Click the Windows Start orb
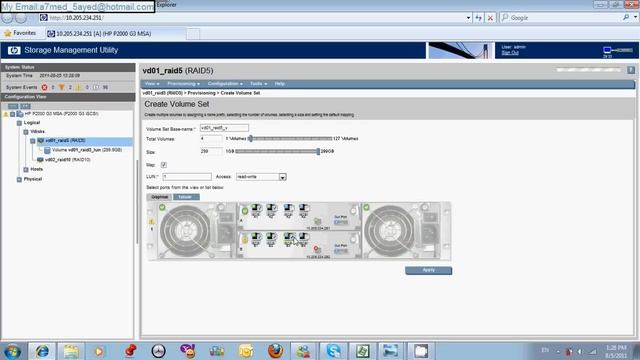This screenshot has height=360, width=640. pyautogui.click(x=12, y=351)
